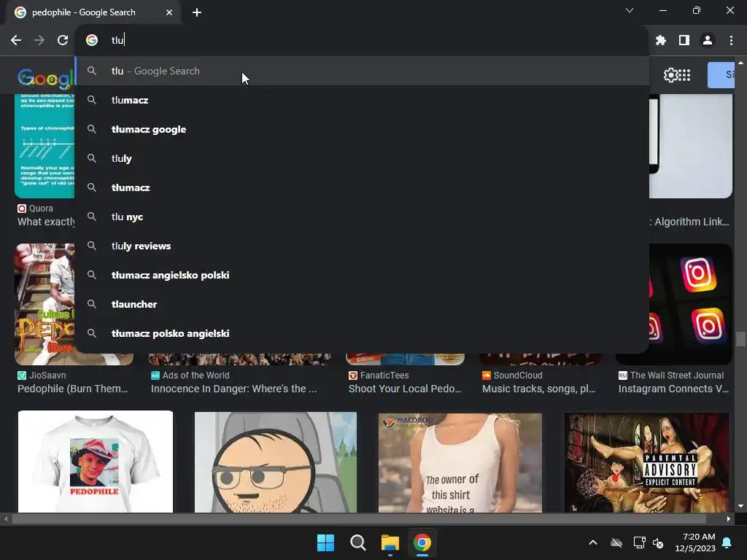Image resolution: width=747 pixels, height=560 pixels.
Task: Go back using the browser back arrow
Action: coord(16,41)
